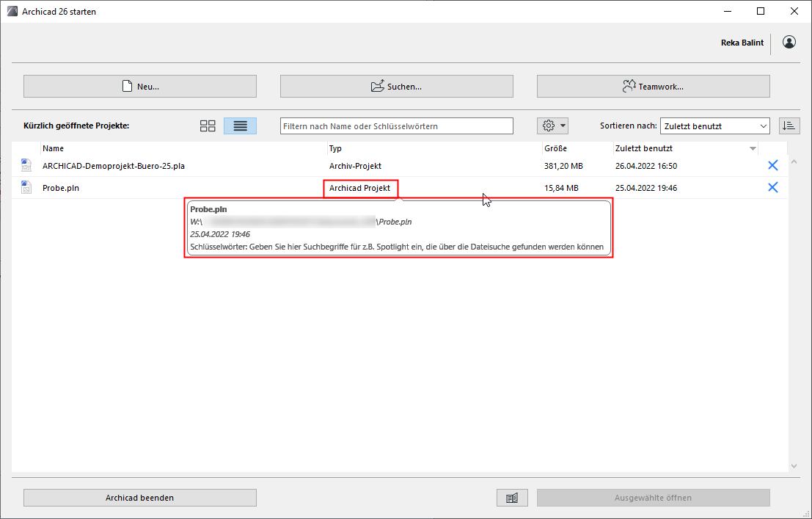The image size is (812, 519).
Task: Click the Archicad Projekt type cell
Action: 360,188
